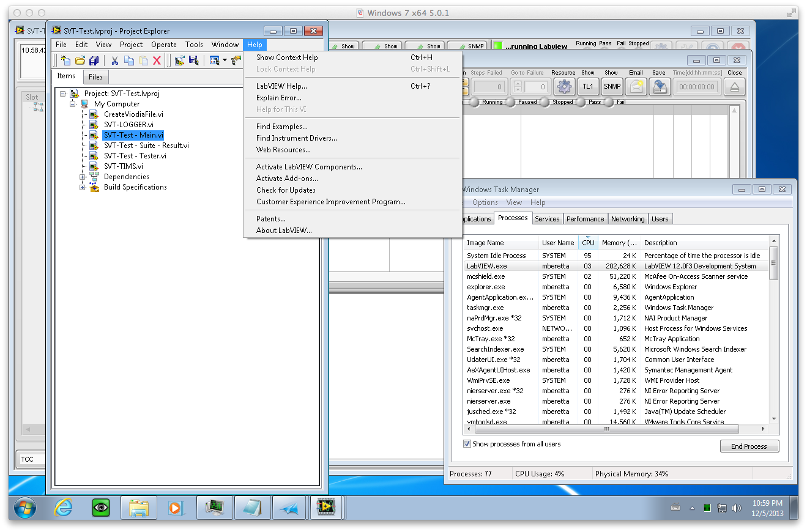This screenshot has width=807, height=532.
Task: Click the Running LED indicator
Action: click(x=474, y=102)
